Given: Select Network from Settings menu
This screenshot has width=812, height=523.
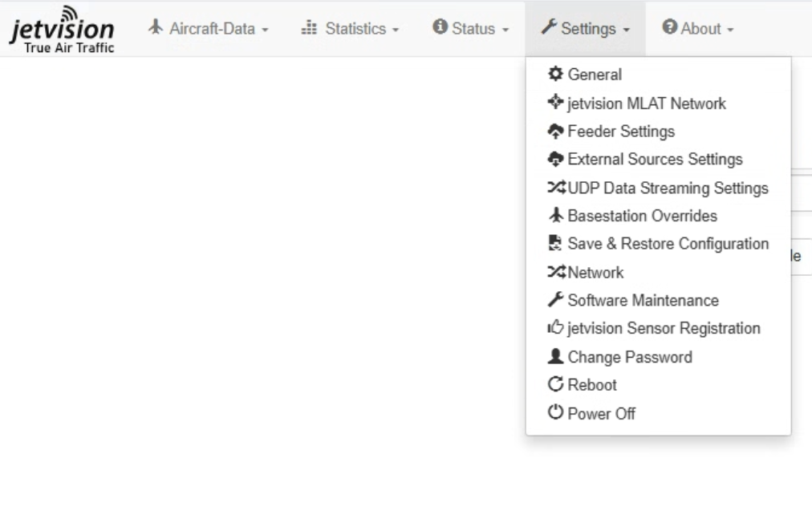Looking at the screenshot, I should [x=595, y=273].
